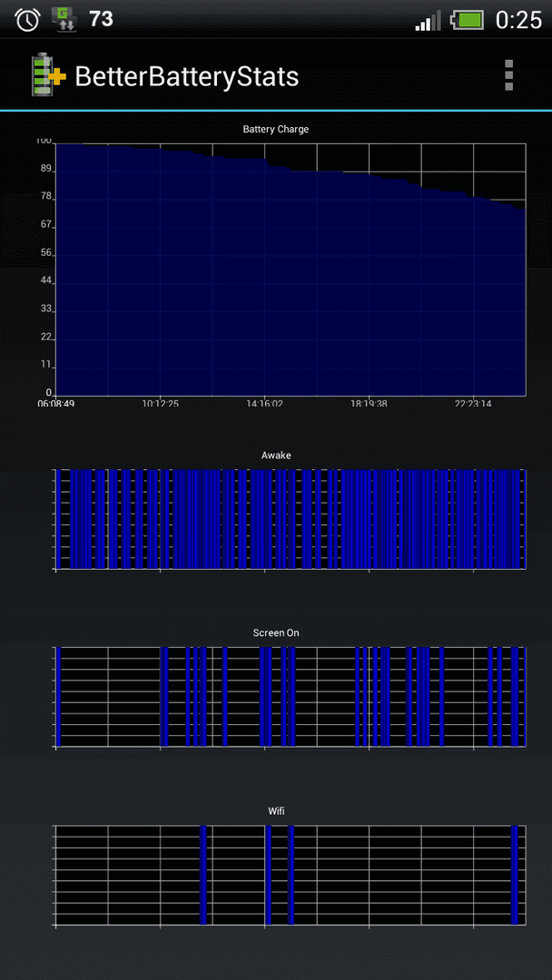Viewport: 552px width, 980px height.
Task: Tap the 22:23:14 time axis label
Action: [473, 403]
